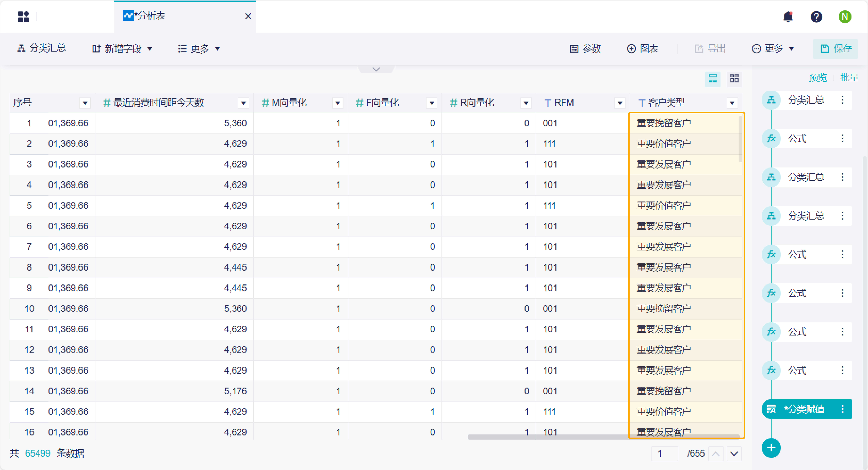Open the help question mark icon
Image resolution: width=868 pixels, height=470 pixels.
(816, 16)
